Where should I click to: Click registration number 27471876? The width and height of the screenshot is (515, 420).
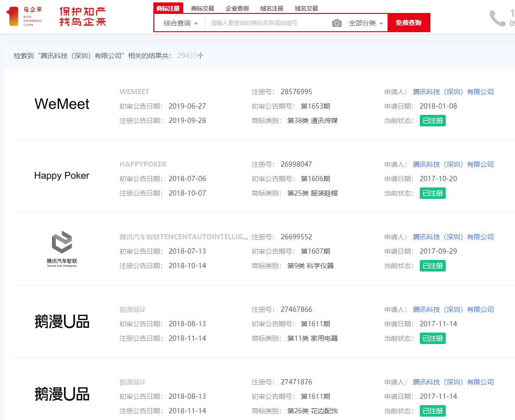(296, 382)
